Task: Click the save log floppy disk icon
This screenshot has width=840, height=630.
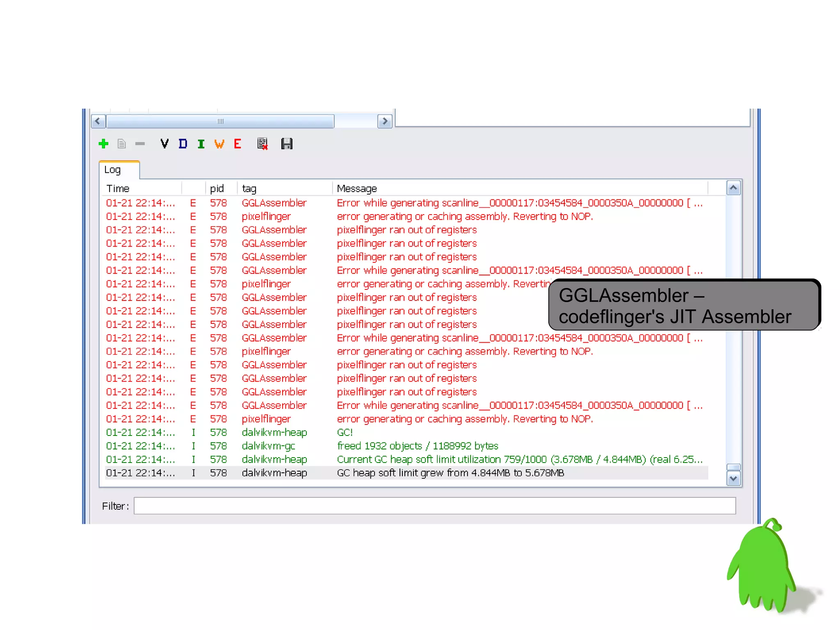Action: (x=287, y=144)
